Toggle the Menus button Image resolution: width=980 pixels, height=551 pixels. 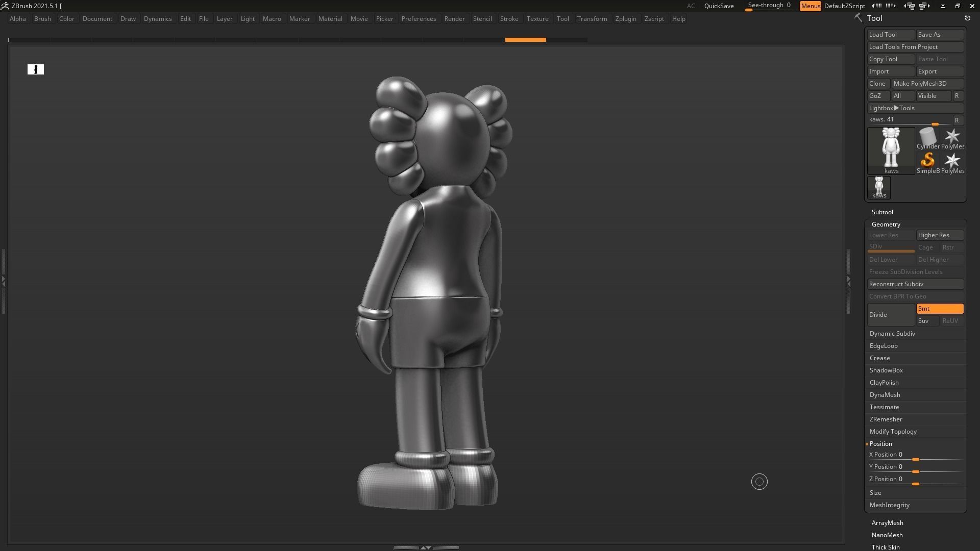(811, 6)
